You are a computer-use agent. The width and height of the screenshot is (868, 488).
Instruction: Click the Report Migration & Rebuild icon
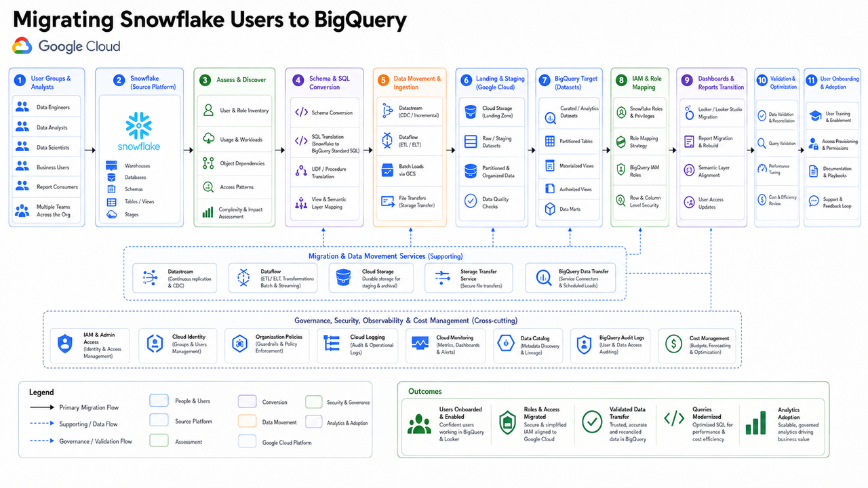[690, 141]
